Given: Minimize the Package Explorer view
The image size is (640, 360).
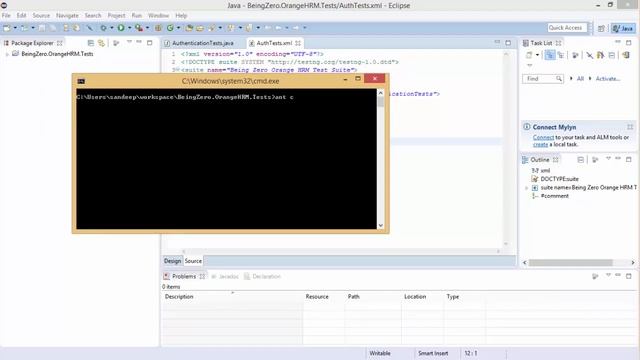Looking at the screenshot, I should (139, 42).
